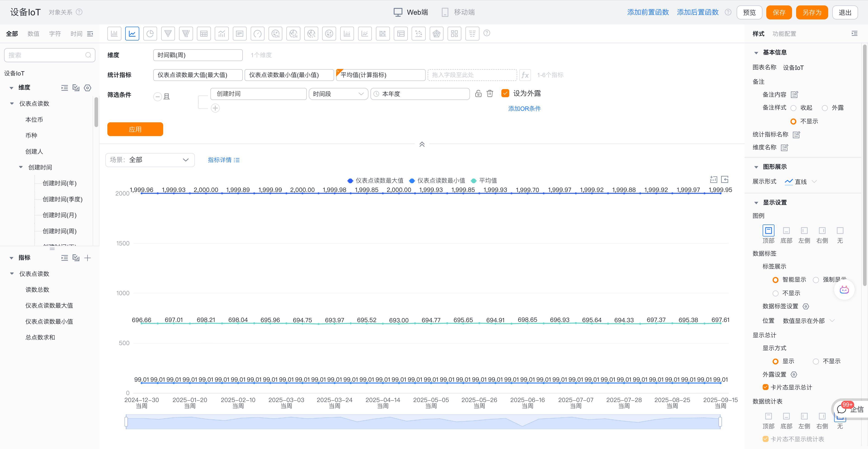
Task: Open the 场景 全部 dropdown
Action: 150,160
